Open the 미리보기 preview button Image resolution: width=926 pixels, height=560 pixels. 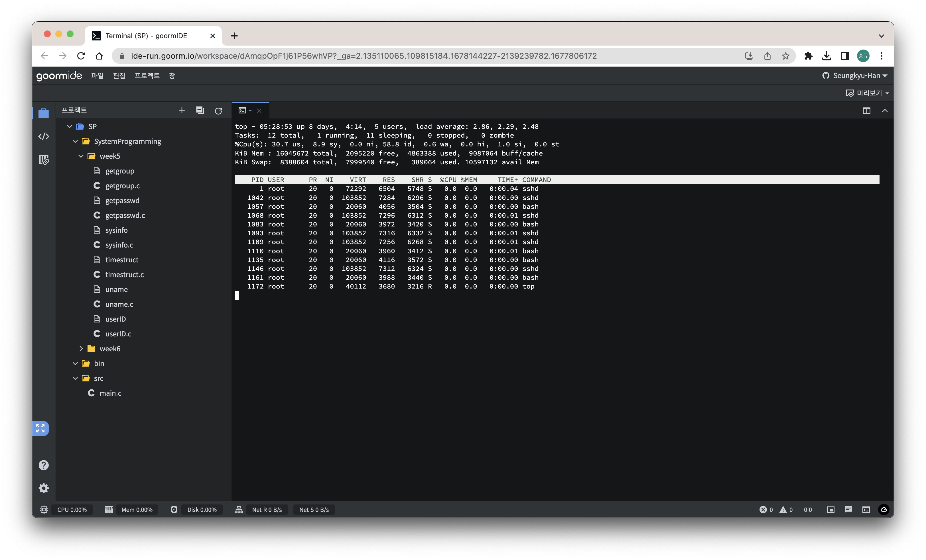point(867,93)
